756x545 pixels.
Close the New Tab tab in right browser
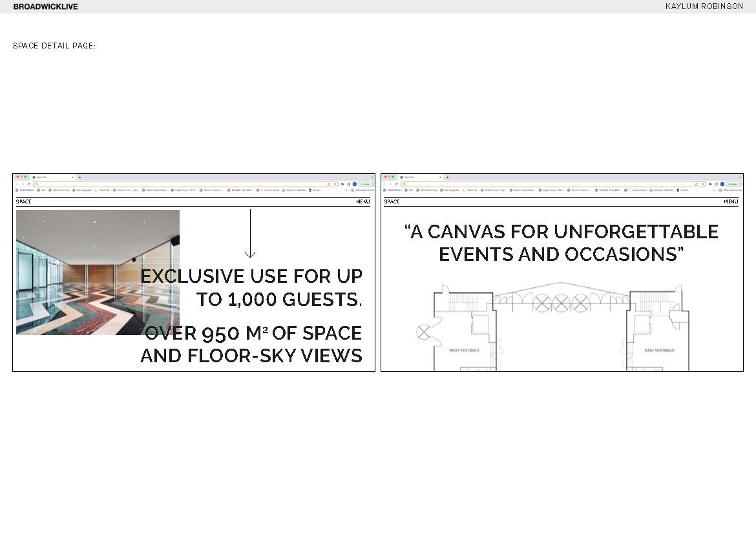point(440,178)
